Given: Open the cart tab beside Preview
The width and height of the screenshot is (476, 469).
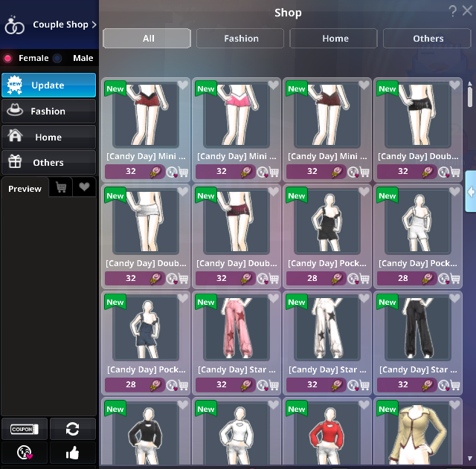Looking at the screenshot, I should click(61, 187).
